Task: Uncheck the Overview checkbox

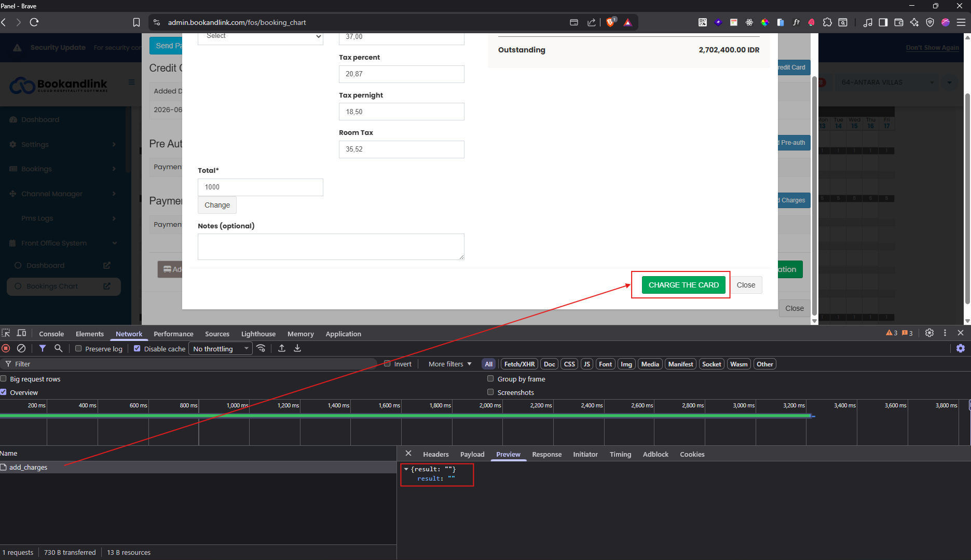Action: (4, 392)
